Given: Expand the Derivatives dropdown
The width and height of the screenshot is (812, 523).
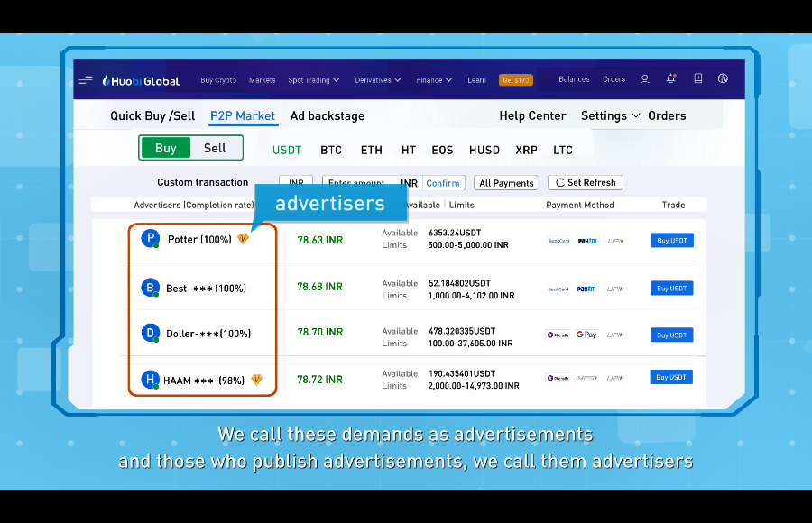Looking at the screenshot, I should [378, 80].
